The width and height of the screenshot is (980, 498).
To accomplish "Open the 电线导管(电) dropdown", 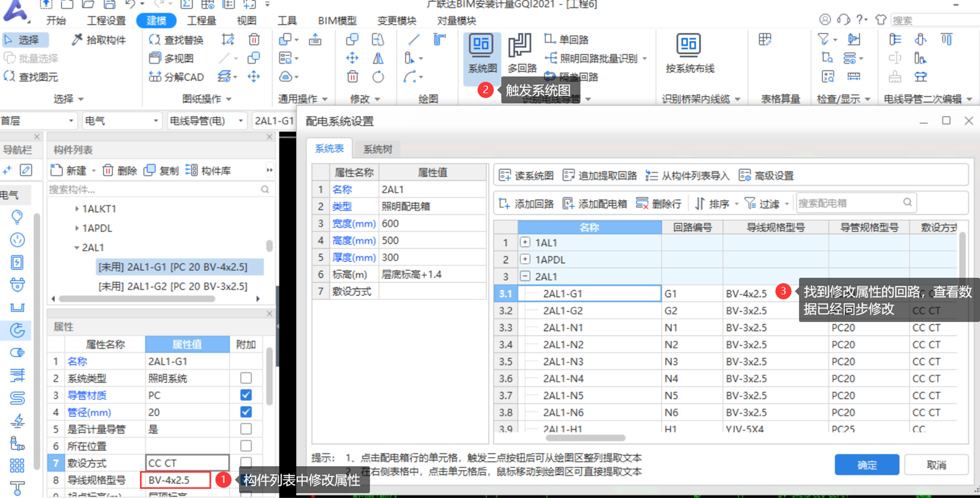I will 206,121.
